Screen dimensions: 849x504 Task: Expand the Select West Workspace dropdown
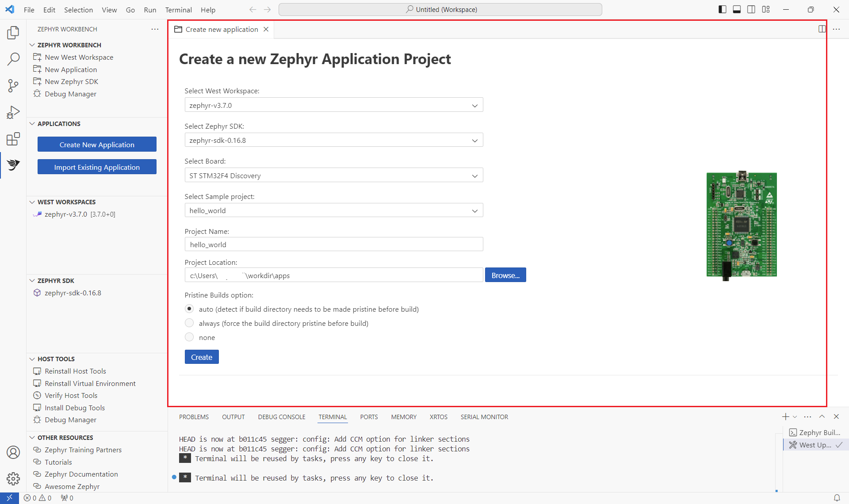(474, 105)
